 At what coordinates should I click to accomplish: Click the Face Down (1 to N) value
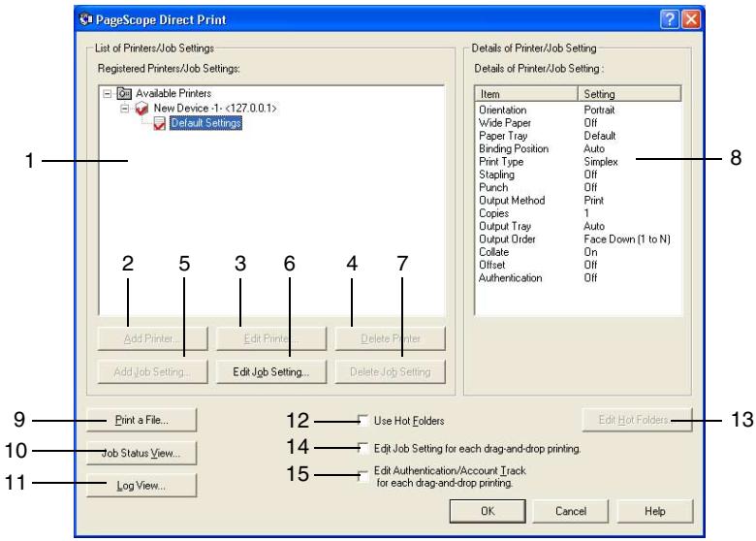pos(627,239)
